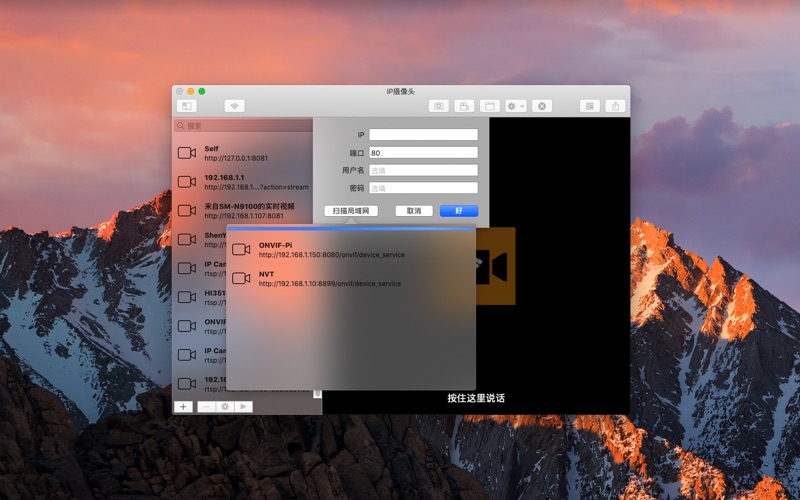Confirm with the blue 好 button
This screenshot has width=800, height=500.
(458, 211)
